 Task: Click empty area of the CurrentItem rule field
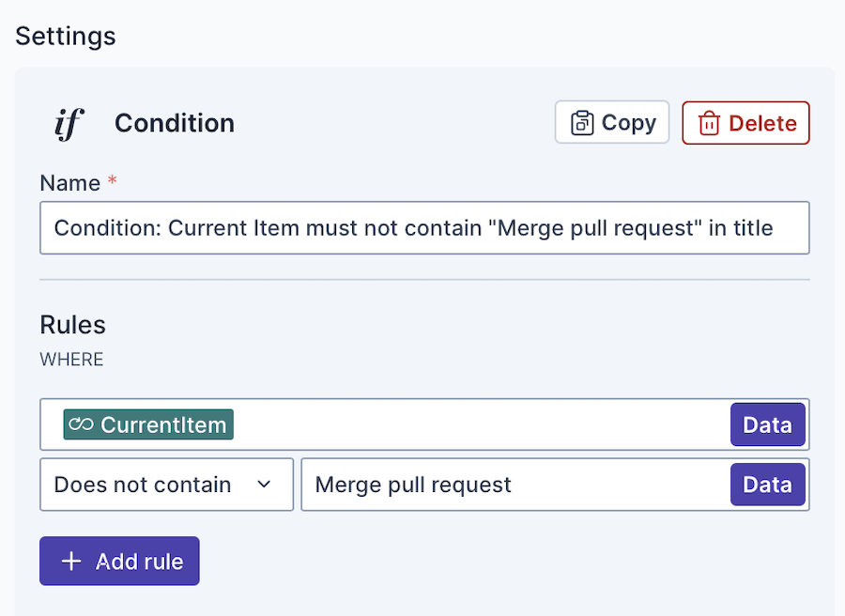(479, 424)
